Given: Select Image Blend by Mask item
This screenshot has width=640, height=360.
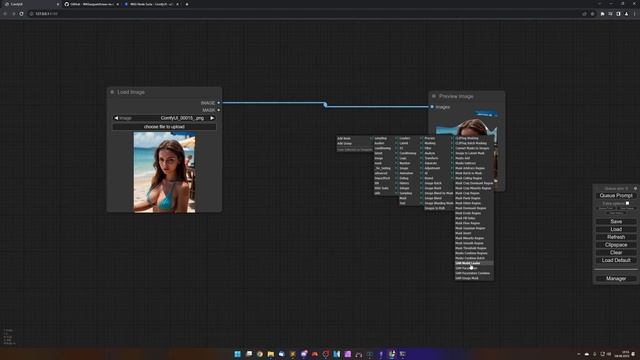Looking at the screenshot, I should [438, 193].
